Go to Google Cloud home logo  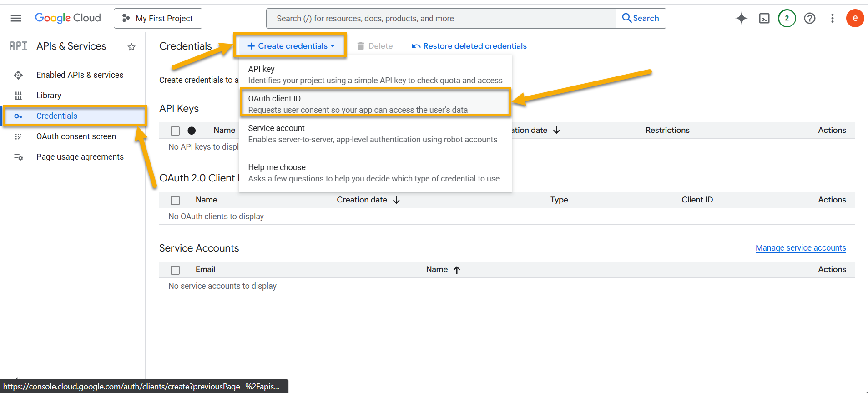tap(68, 18)
